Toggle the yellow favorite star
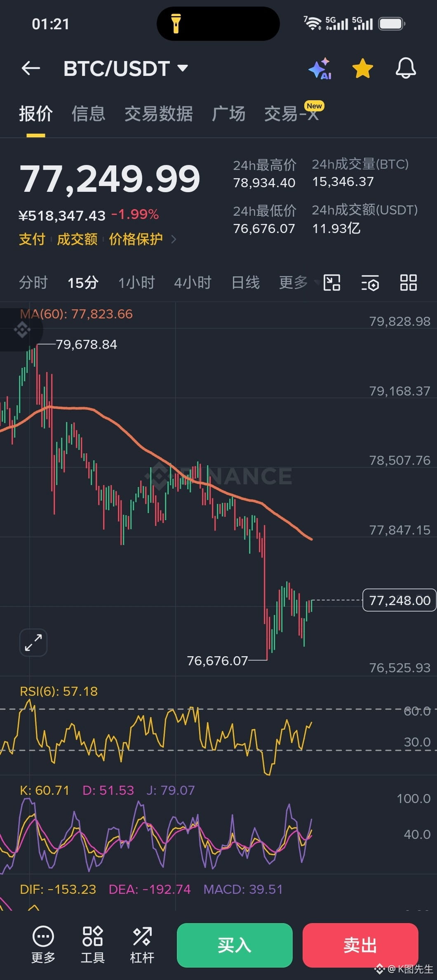Screen dimensions: 437x980 point(363,68)
